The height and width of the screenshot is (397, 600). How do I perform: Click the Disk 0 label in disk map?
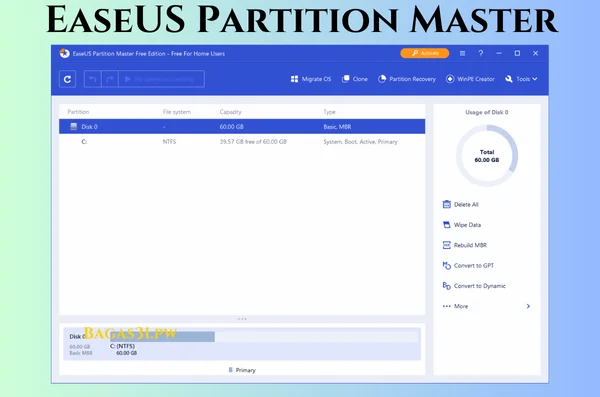pos(77,337)
